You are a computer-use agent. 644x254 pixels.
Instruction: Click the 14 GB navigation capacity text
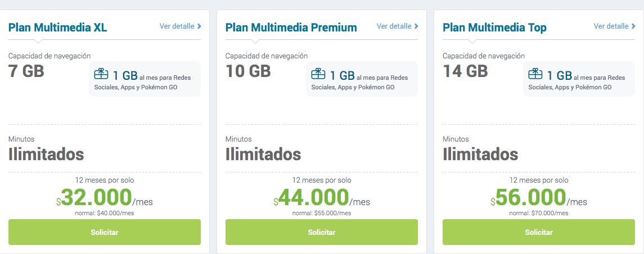point(465,71)
